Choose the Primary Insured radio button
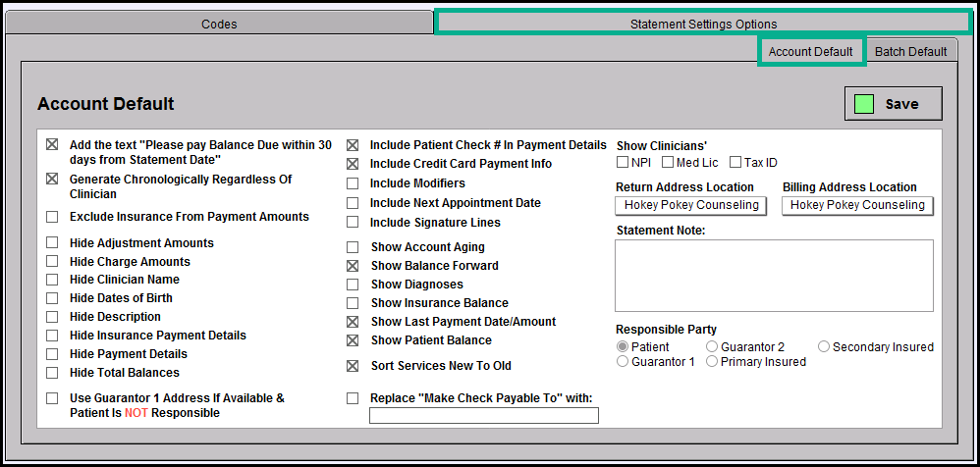The image size is (980, 467). click(712, 362)
